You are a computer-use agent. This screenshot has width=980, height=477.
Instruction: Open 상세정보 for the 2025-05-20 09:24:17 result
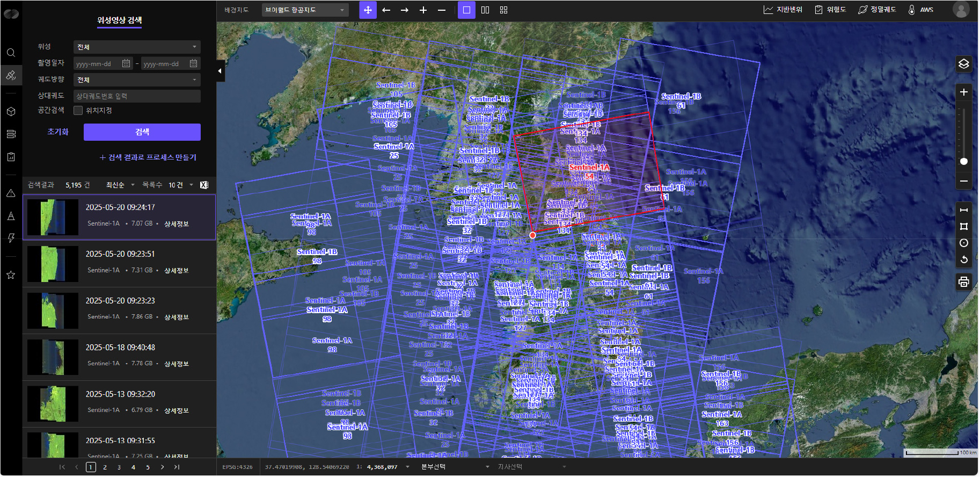click(x=177, y=224)
